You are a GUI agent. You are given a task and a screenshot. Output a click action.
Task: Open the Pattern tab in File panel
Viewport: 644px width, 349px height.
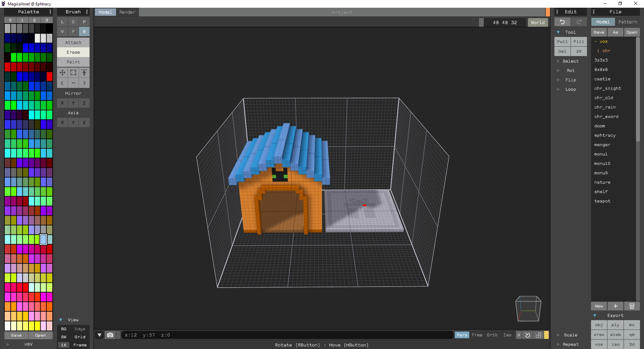(627, 22)
